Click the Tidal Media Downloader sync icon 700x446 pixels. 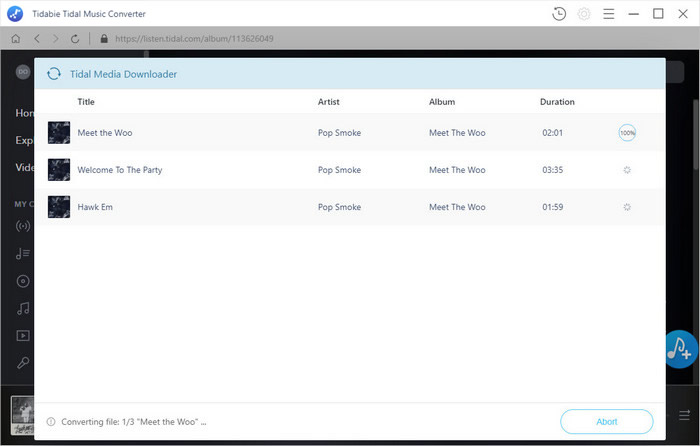pyautogui.click(x=54, y=74)
